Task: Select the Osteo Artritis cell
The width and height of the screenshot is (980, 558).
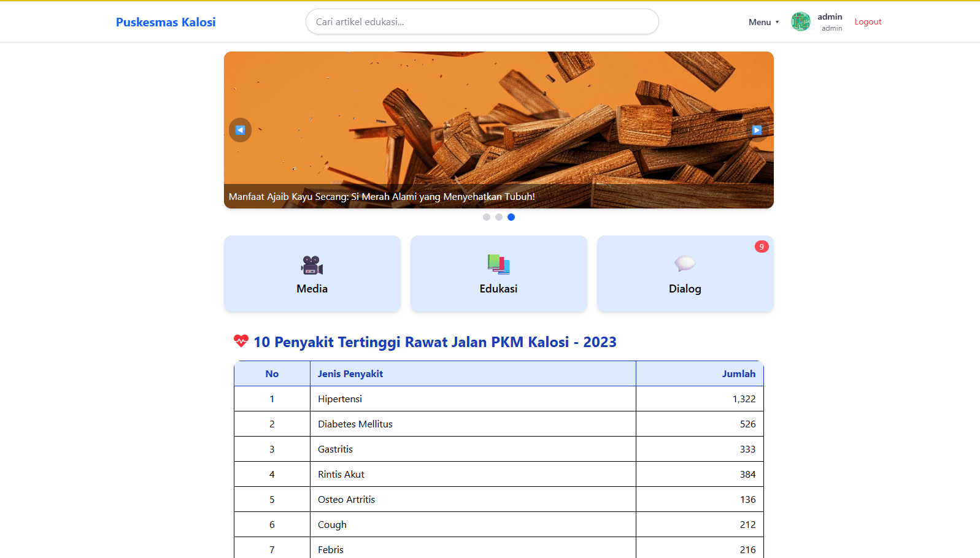Action: coord(473,500)
